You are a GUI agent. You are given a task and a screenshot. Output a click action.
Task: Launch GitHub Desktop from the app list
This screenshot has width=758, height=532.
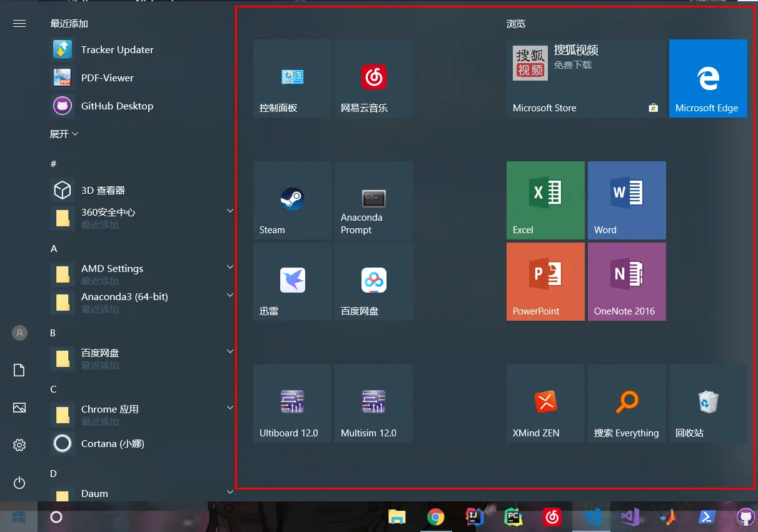(141, 106)
